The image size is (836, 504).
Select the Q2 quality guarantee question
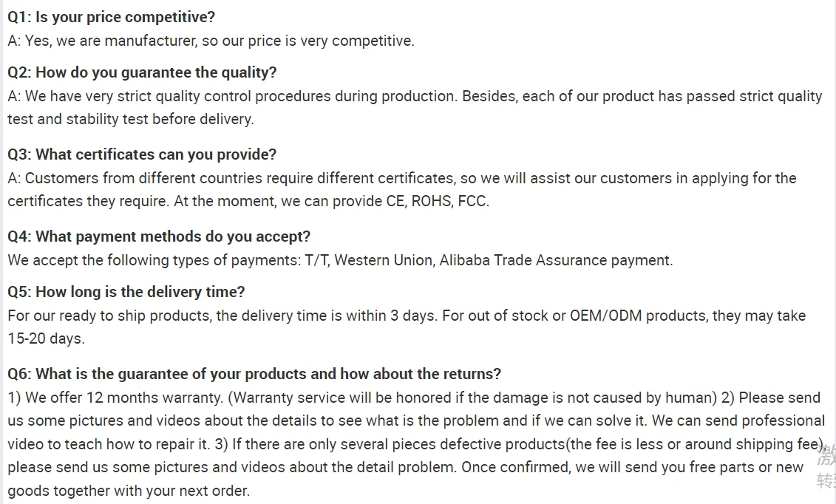point(142,72)
